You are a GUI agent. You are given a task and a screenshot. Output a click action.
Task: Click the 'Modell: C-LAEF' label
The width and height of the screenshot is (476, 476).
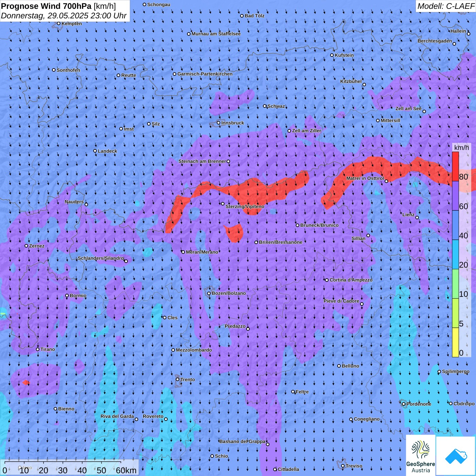point(445,6)
